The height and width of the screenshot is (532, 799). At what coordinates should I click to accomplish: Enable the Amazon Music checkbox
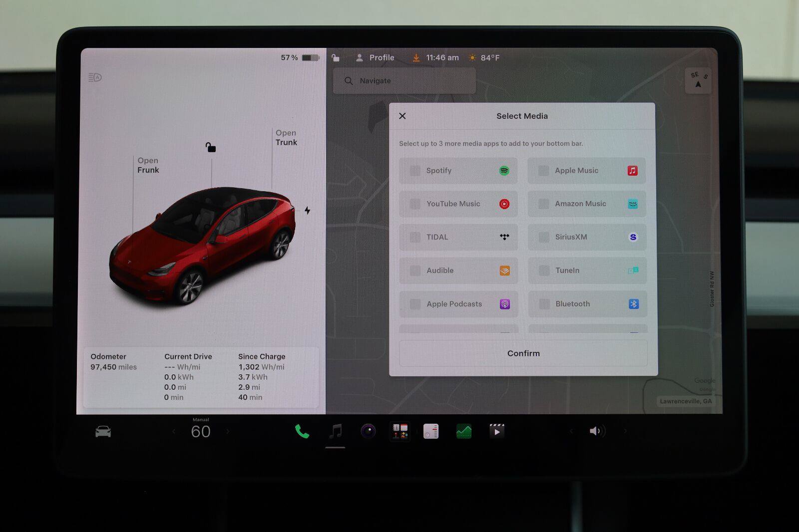[x=544, y=204]
